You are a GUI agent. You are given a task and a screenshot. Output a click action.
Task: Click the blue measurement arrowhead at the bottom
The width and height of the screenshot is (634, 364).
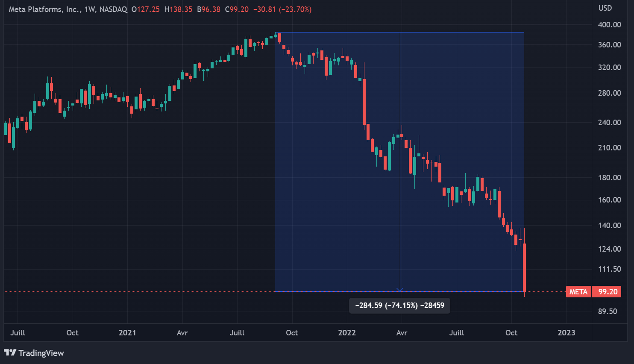coord(400,290)
